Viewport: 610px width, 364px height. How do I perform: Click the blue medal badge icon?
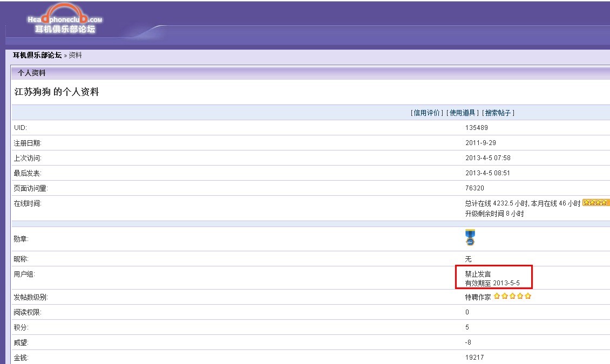click(470, 237)
